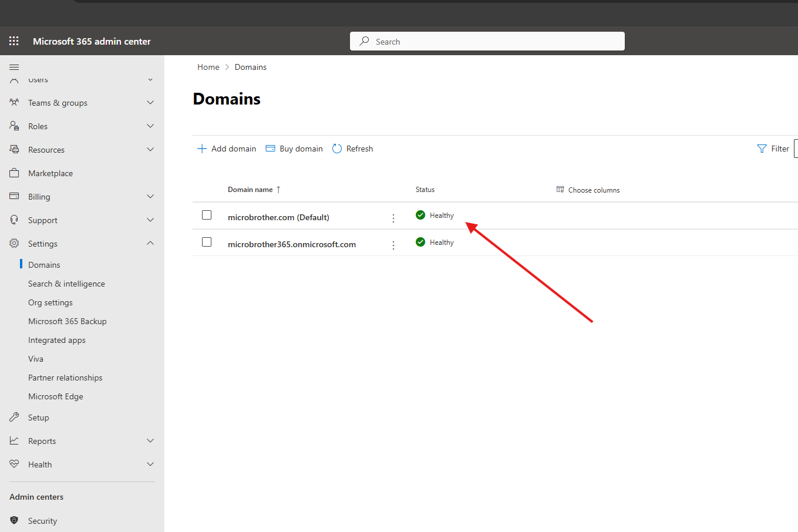798x532 pixels.
Task: Open microbrother.com domain details
Action: pos(278,217)
